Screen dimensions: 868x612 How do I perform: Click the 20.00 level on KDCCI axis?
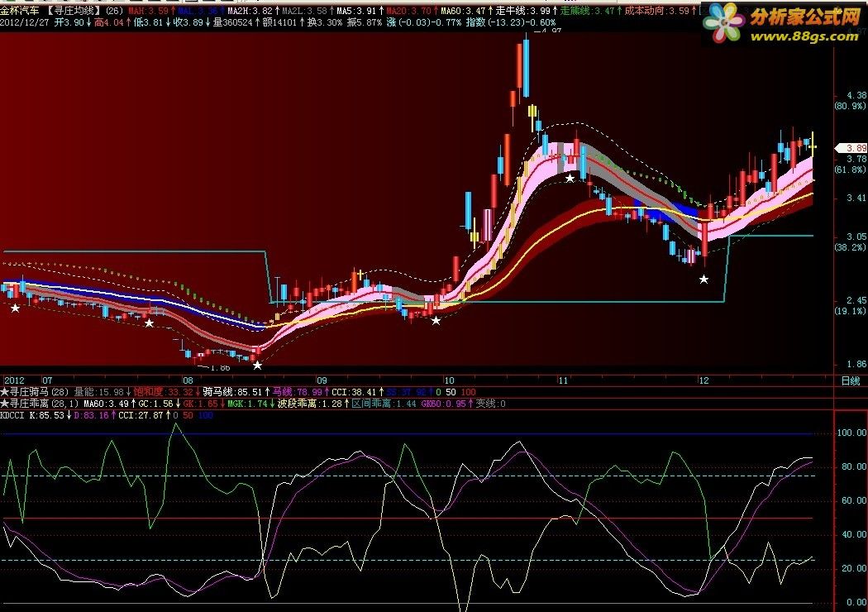point(854,568)
